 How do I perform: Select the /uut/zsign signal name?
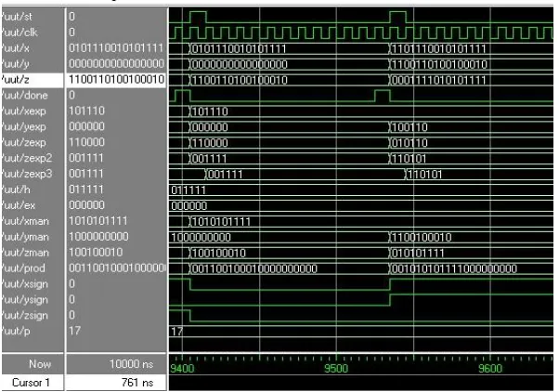(24, 315)
